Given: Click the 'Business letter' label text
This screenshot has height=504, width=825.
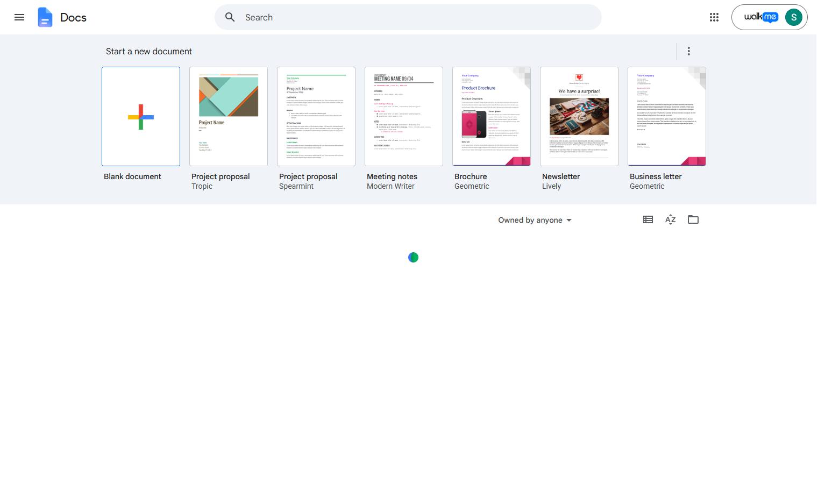Looking at the screenshot, I should pos(656,176).
